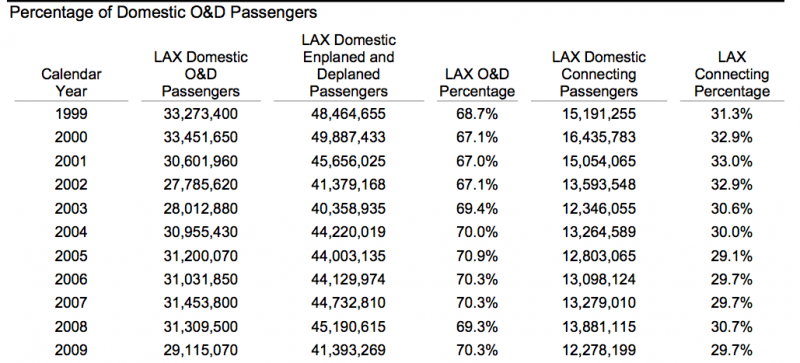Select the Enplaned and Deplaned Passengers header
This screenshot has width=800, height=363.
[348, 65]
